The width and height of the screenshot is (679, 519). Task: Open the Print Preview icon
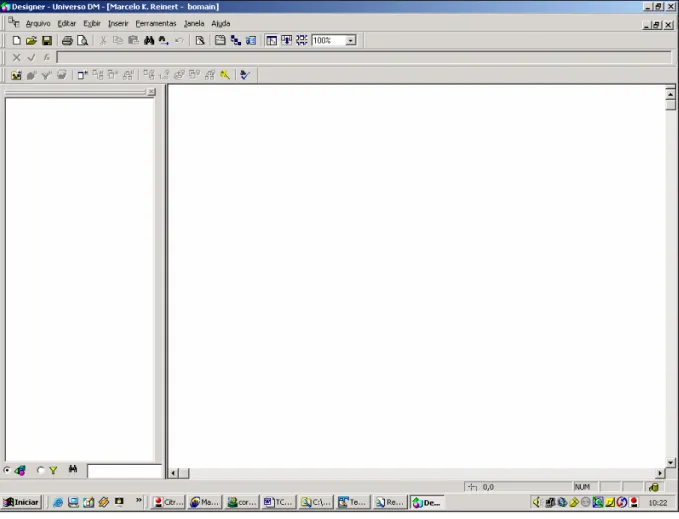click(x=82, y=41)
